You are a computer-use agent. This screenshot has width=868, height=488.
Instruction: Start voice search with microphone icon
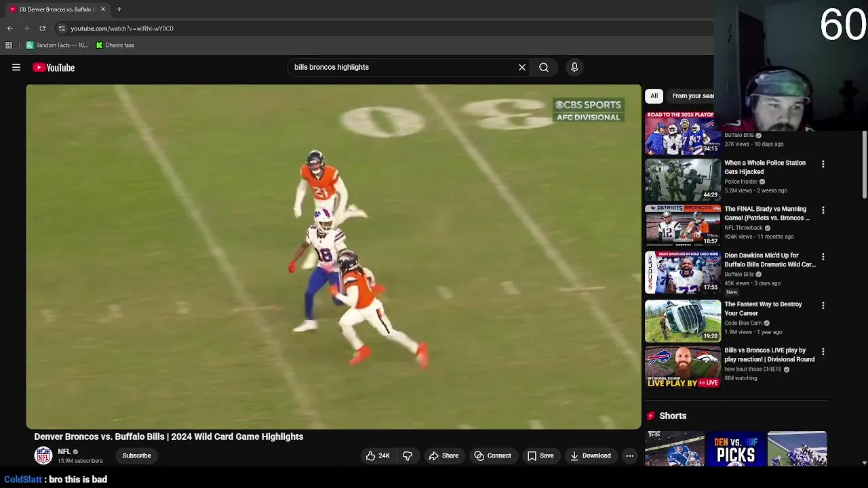pyautogui.click(x=574, y=67)
